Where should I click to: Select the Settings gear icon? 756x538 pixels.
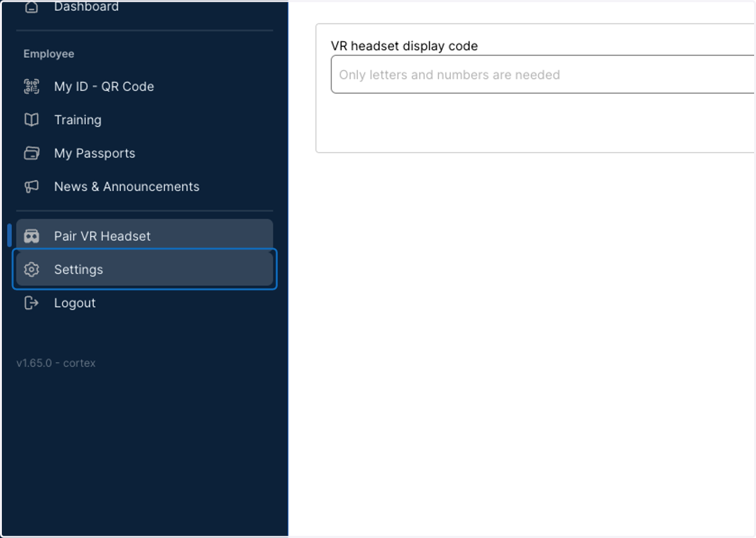pos(31,270)
